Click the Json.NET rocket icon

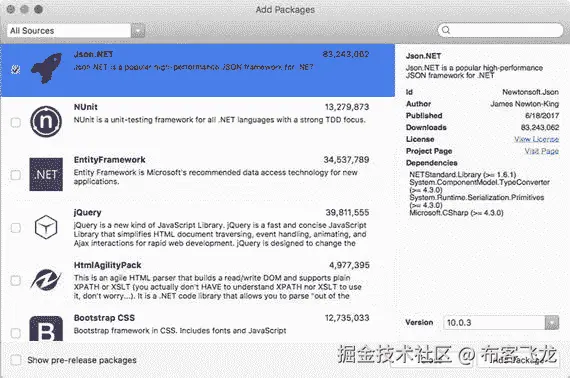pos(46,68)
